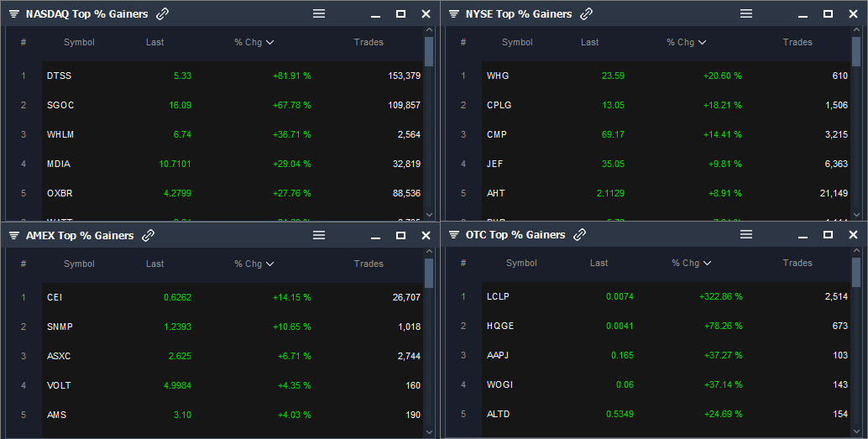The height and width of the screenshot is (439, 868).
Task: Click scroll down arrow in NYSE panel
Action: tap(856, 214)
